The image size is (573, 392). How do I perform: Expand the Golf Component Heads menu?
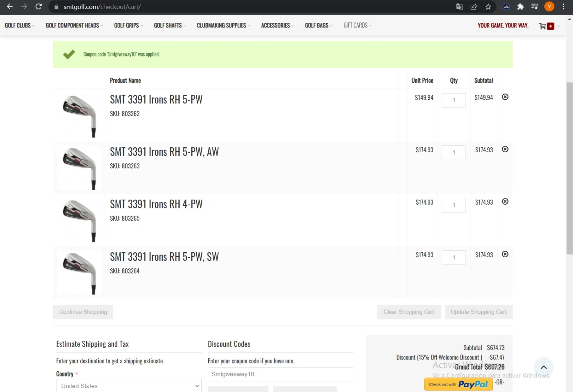pyautogui.click(x=74, y=26)
